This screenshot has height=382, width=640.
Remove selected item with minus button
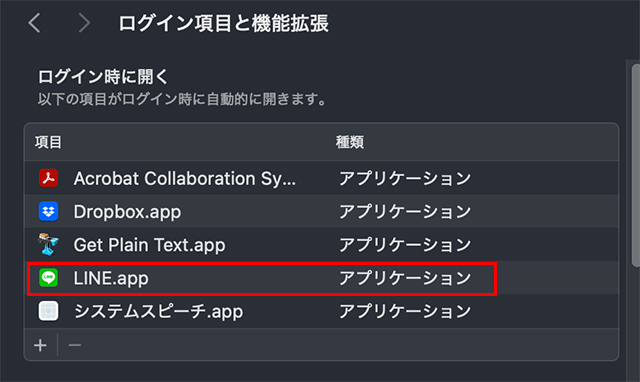tap(75, 345)
